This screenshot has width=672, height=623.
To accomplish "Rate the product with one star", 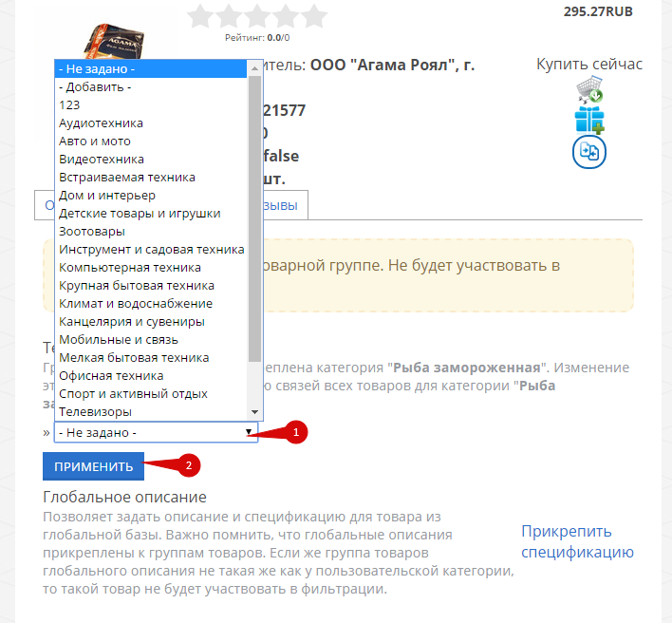I will coord(200,16).
